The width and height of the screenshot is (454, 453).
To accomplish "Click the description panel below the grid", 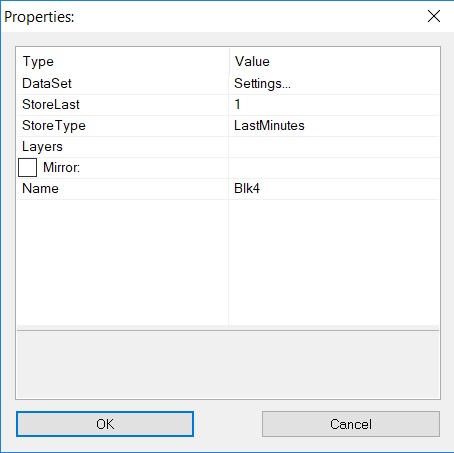I will coord(228,365).
